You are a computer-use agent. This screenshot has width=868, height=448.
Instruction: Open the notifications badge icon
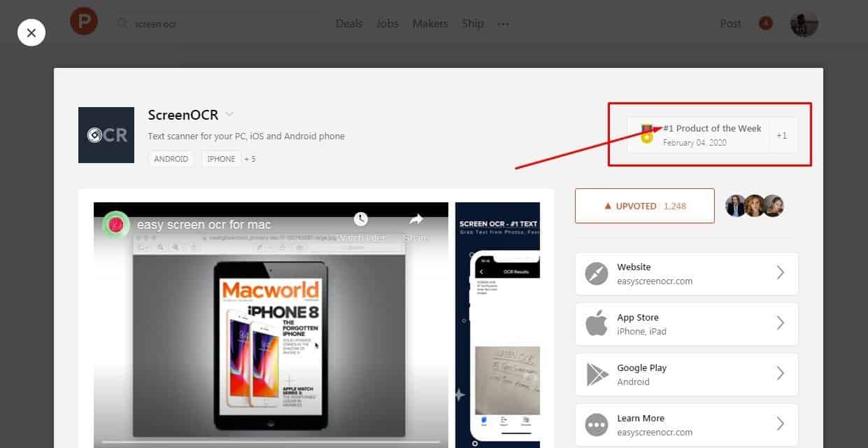pos(765,24)
